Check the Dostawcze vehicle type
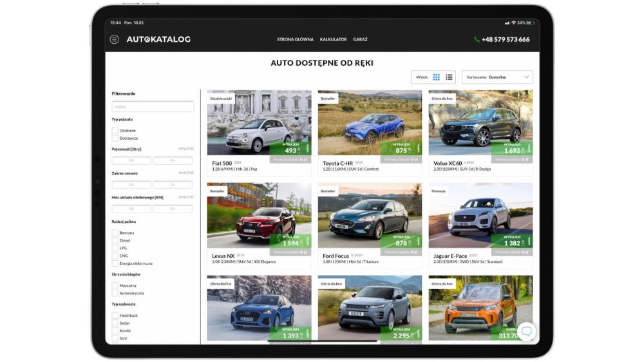This screenshot has width=644, height=362. pos(115,138)
